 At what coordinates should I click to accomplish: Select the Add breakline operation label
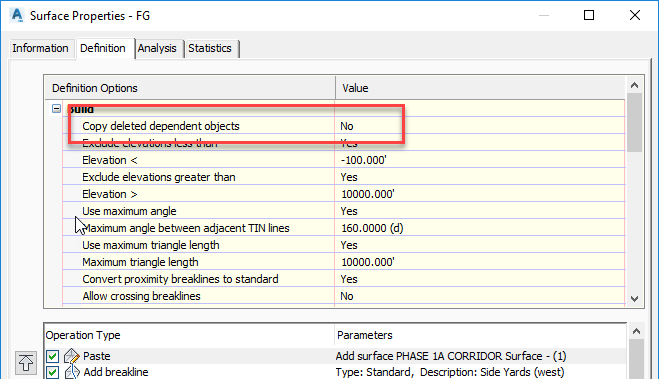click(116, 372)
